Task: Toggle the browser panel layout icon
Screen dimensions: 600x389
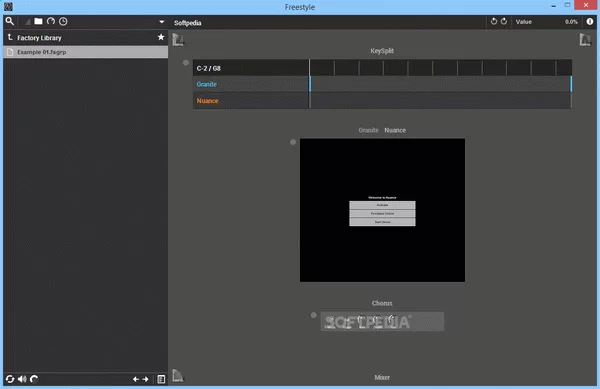Action: click(161, 379)
